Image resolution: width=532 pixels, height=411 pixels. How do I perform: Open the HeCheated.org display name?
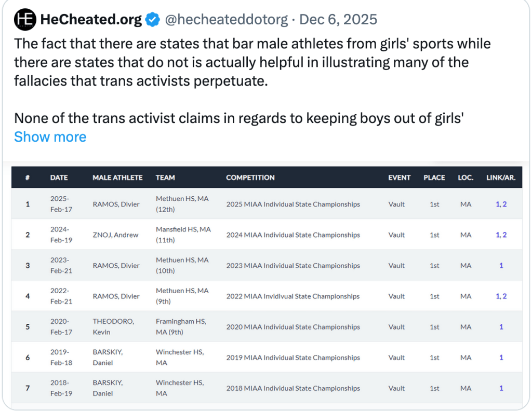coord(91,20)
